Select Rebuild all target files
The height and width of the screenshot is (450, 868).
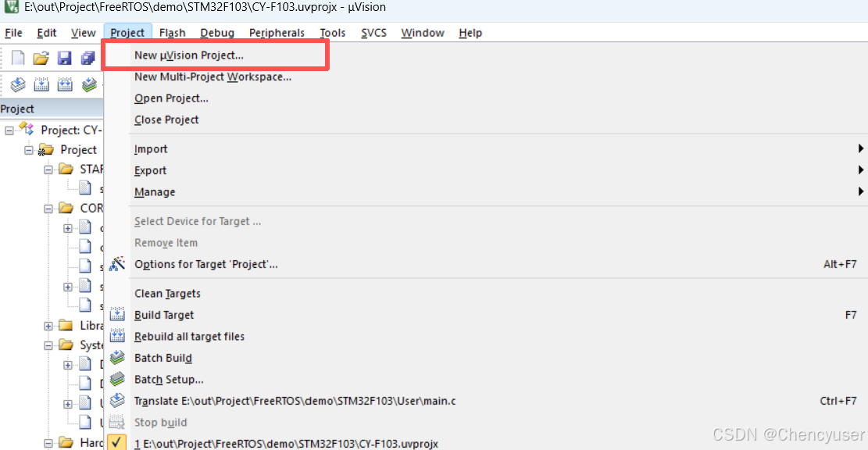[486, 337]
